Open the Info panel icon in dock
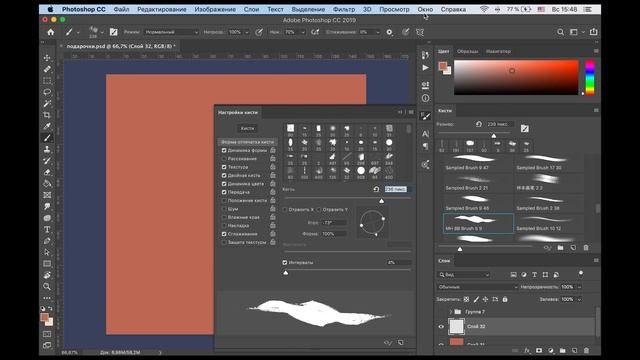 pos(425,98)
